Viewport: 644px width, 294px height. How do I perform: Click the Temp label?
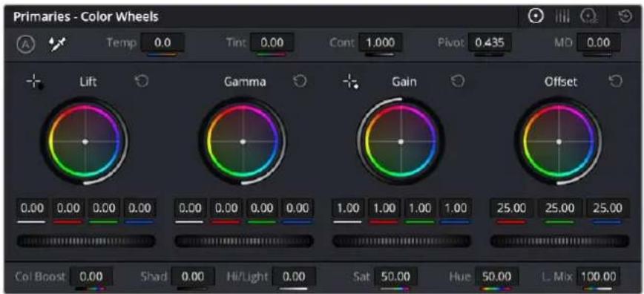(x=122, y=42)
